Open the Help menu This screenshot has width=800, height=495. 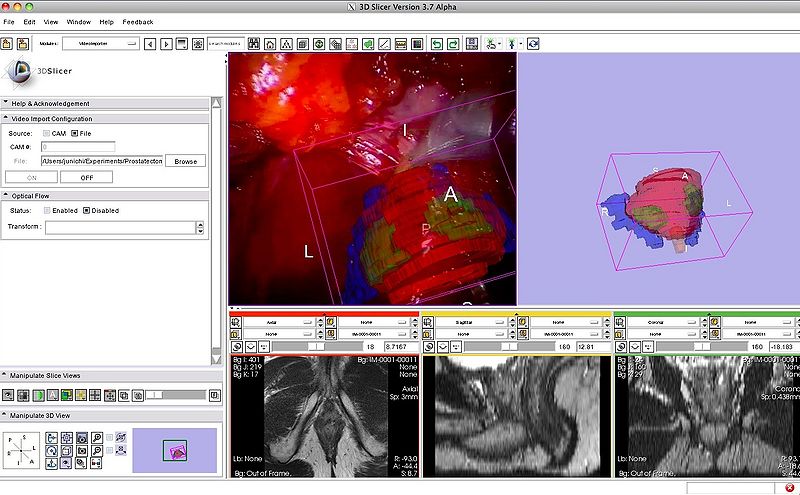pos(107,22)
